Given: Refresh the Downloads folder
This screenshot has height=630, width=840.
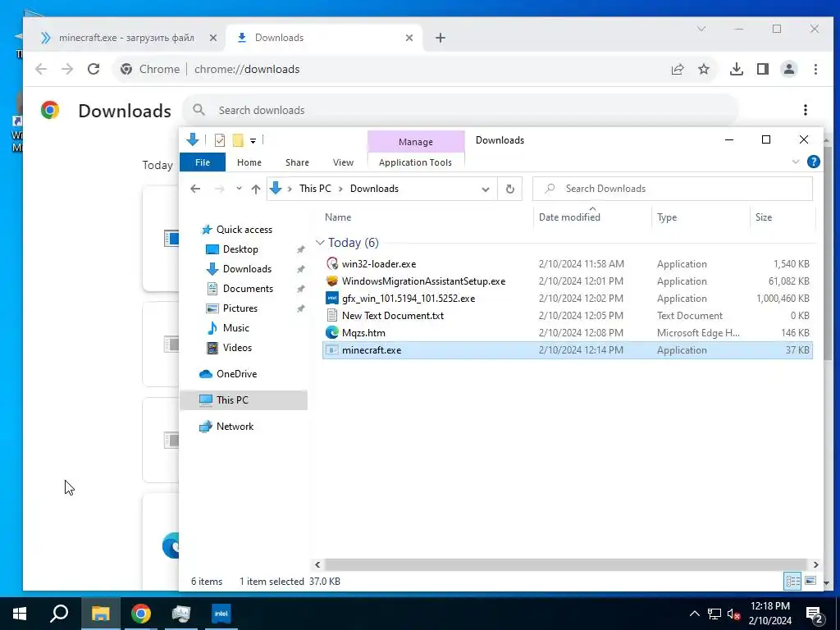Looking at the screenshot, I should (x=510, y=189).
